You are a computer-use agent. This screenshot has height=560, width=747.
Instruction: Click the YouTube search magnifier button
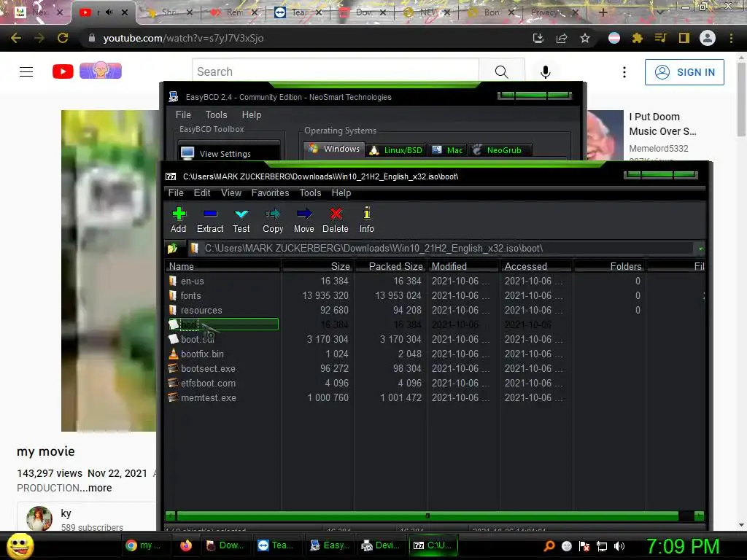coord(502,72)
